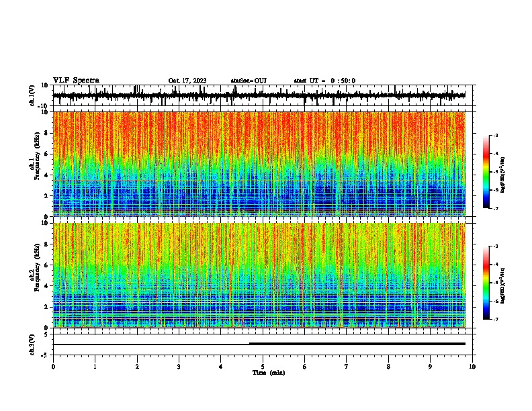Image resolution: width=532 pixels, height=411 pixels.
Task: Click the ch.2 spectrogram panel
Action: coord(259,275)
